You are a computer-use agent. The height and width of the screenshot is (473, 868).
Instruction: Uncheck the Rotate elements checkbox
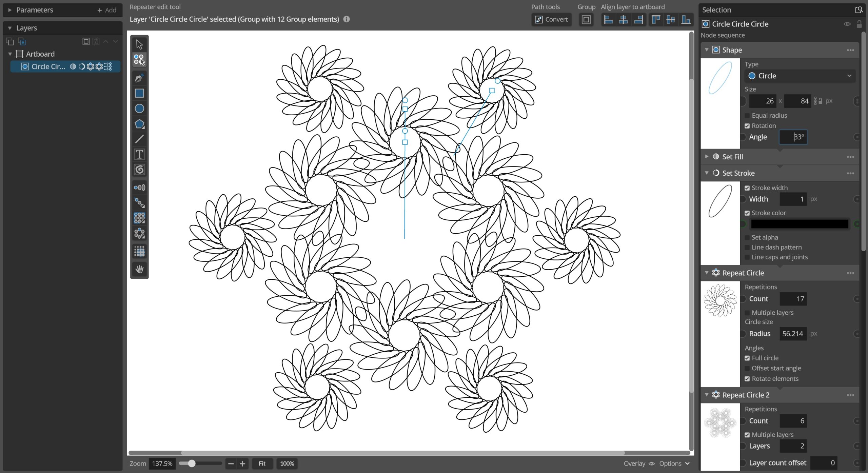click(x=747, y=379)
